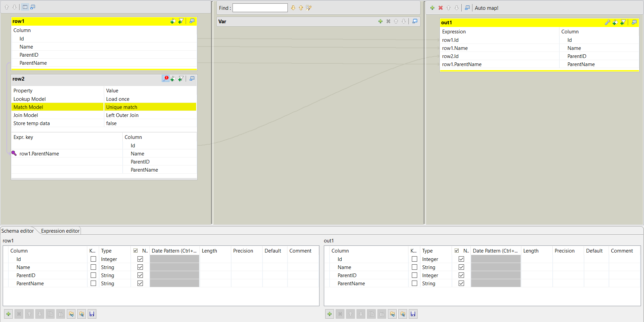Screen dimensions: 644x322
Task: Export row1 schema to file icon
Action: coord(82,314)
